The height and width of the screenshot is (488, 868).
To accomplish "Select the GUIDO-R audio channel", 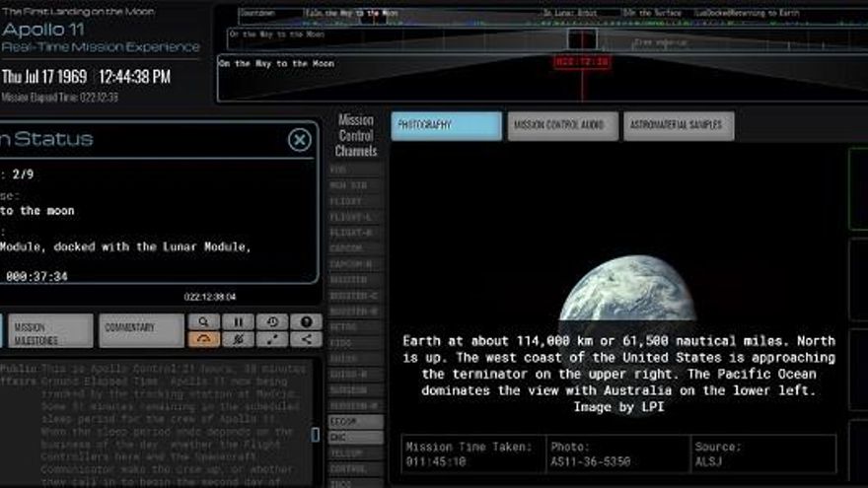I will (x=355, y=375).
